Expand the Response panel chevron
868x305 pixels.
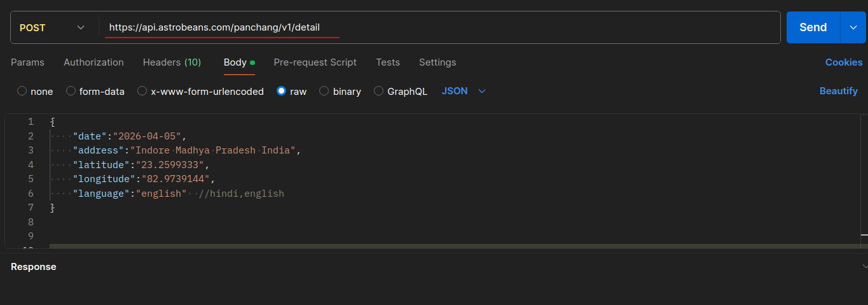(864, 266)
